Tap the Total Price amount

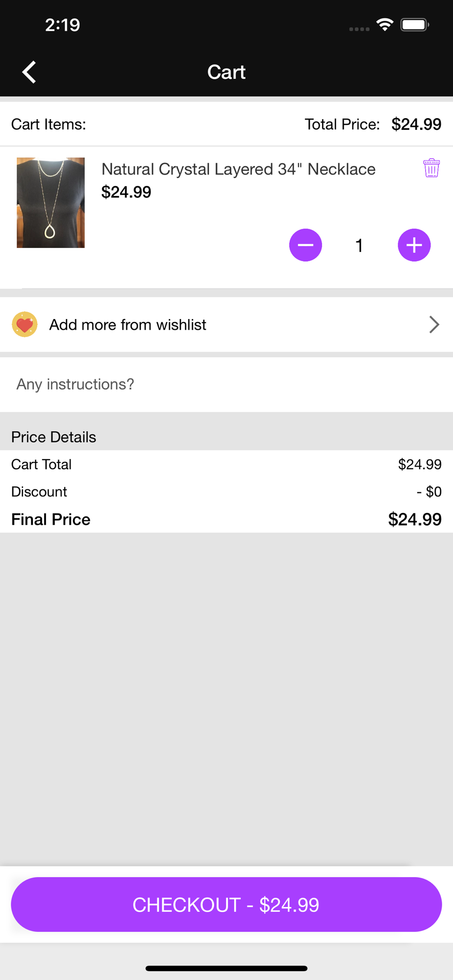pos(416,124)
